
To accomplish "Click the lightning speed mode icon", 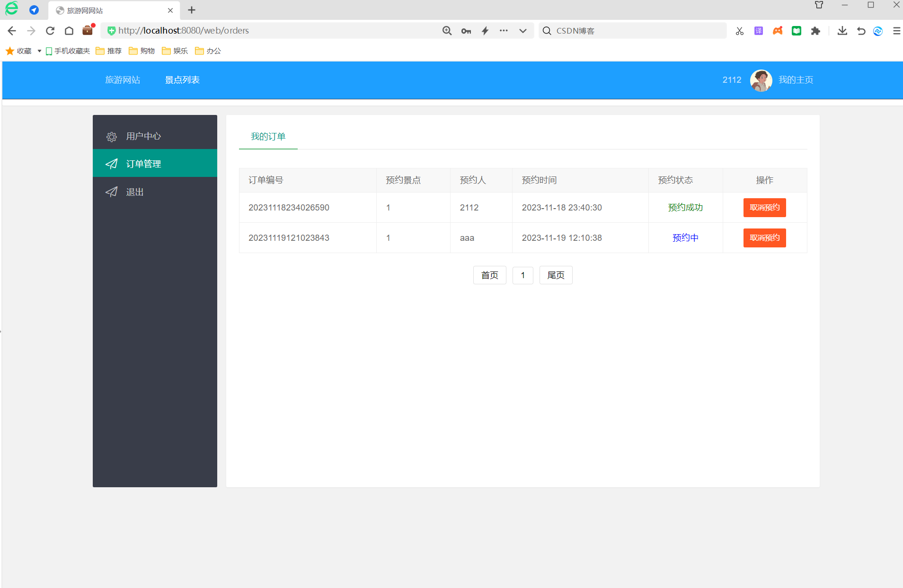I will 485,31.
